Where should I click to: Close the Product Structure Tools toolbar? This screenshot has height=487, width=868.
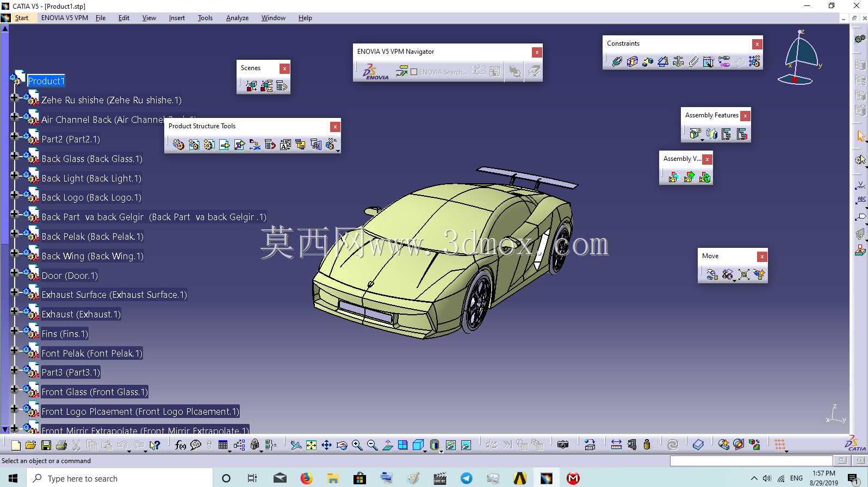(336, 127)
